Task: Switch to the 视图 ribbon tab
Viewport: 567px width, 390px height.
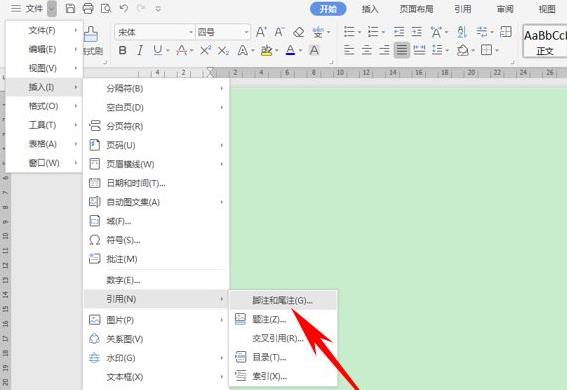Action: [547, 9]
